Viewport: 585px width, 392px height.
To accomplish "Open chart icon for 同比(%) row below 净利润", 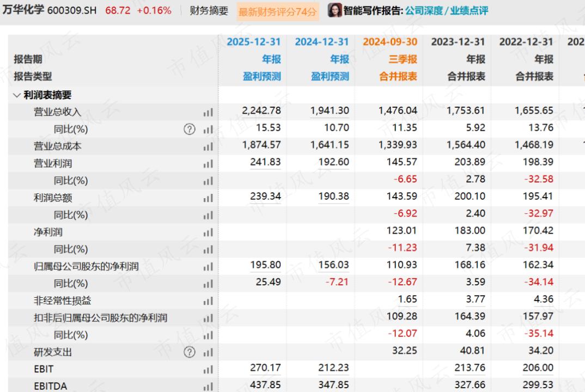I will tap(208, 249).
